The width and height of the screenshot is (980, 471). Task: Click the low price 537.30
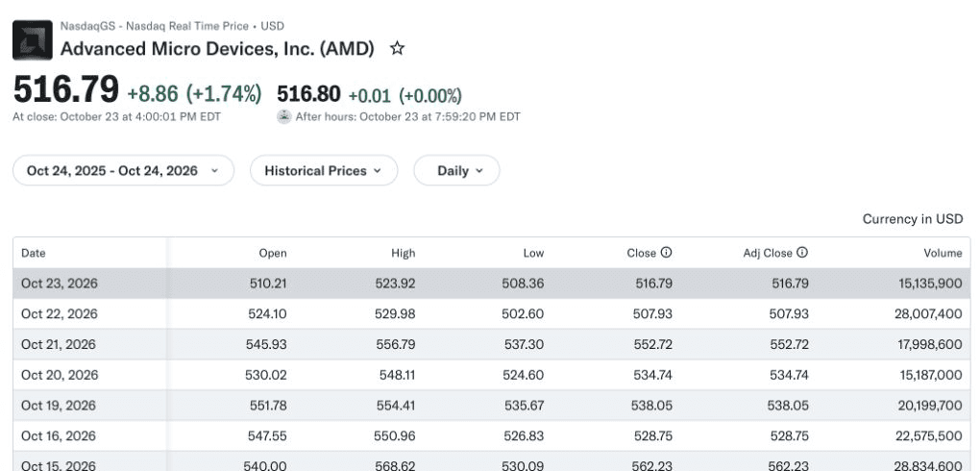523,345
